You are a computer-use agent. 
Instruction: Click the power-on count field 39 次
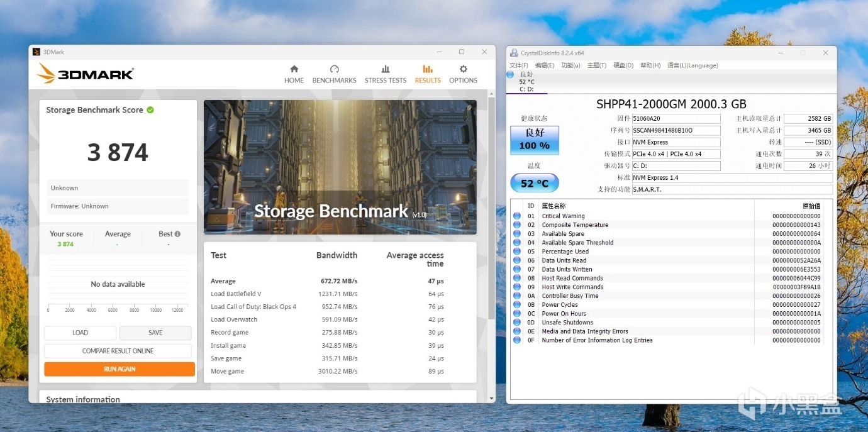click(808, 154)
